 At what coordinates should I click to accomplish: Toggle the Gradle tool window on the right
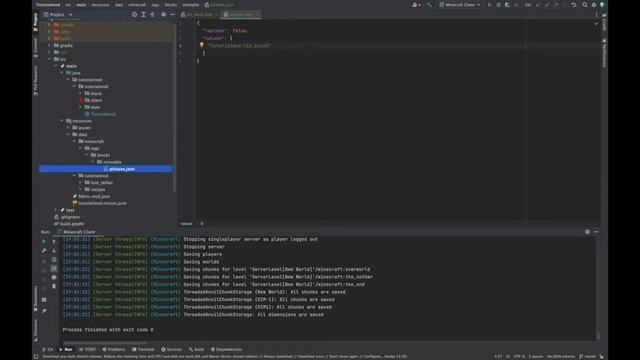click(x=604, y=22)
